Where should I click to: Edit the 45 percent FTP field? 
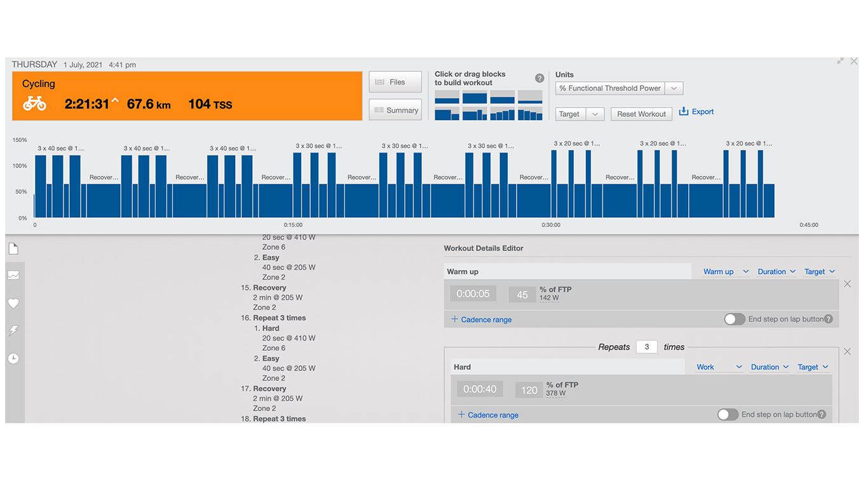pyautogui.click(x=522, y=294)
